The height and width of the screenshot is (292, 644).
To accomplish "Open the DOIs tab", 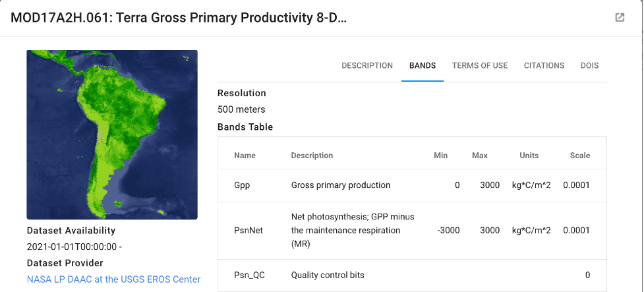I will 590,66.
